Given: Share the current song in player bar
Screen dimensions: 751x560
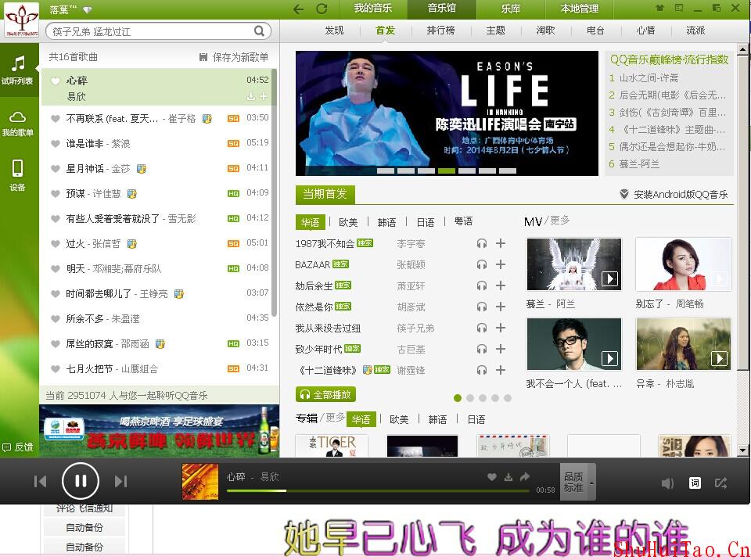Looking at the screenshot, I should point(525,477).
